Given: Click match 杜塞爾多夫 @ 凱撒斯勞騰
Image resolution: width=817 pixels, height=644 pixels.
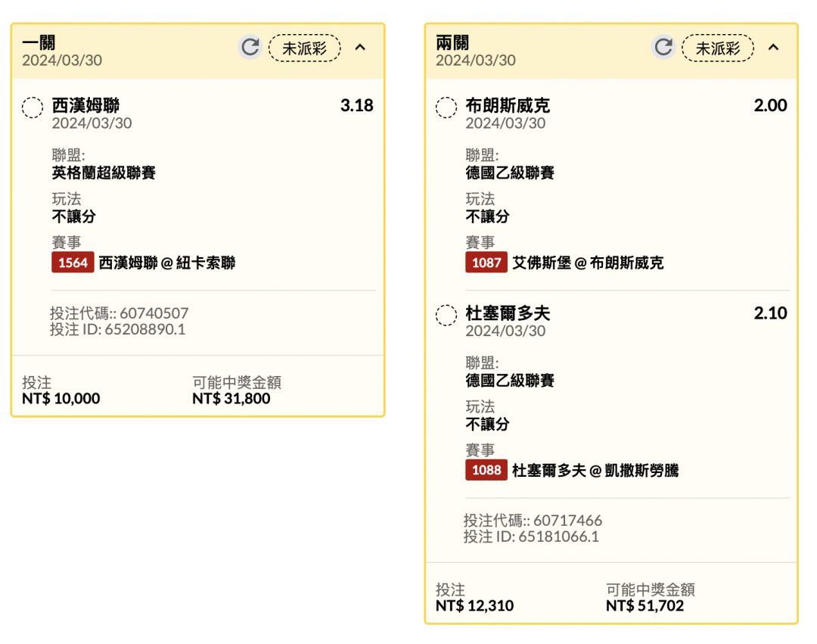Looking at the screenshot, I should click(x=595, y=471).
